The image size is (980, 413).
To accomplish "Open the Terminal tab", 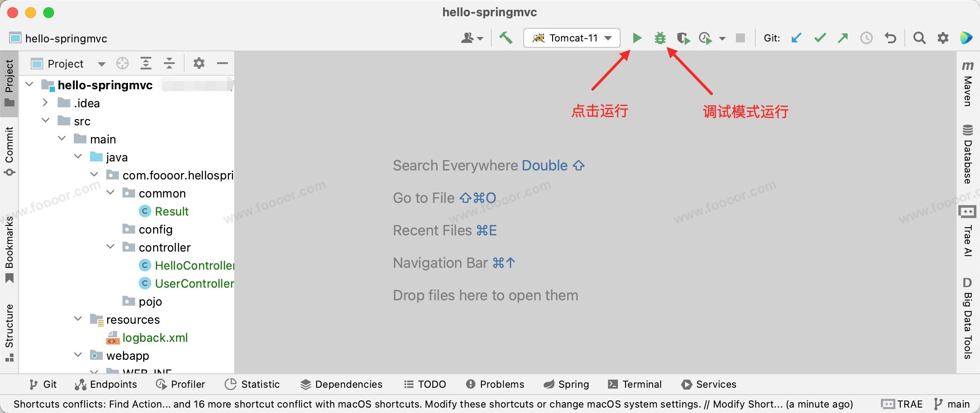I will coord(635,384).
